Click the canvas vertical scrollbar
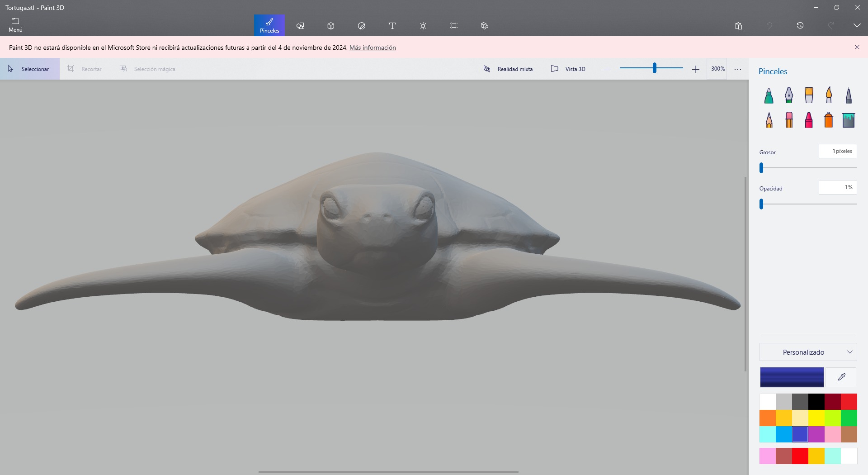This screenshot has width=868, height=475. pos(745,274)
